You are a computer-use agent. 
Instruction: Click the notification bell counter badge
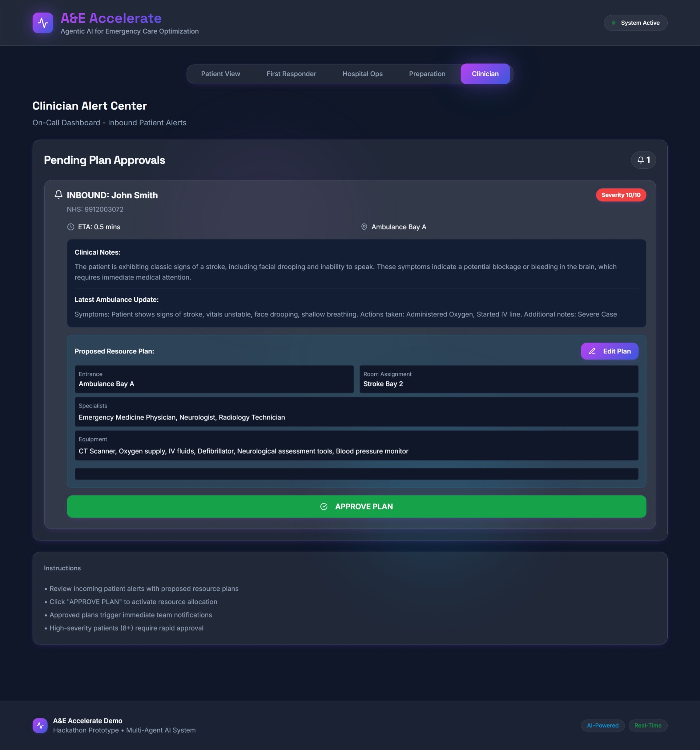[643, 160]
